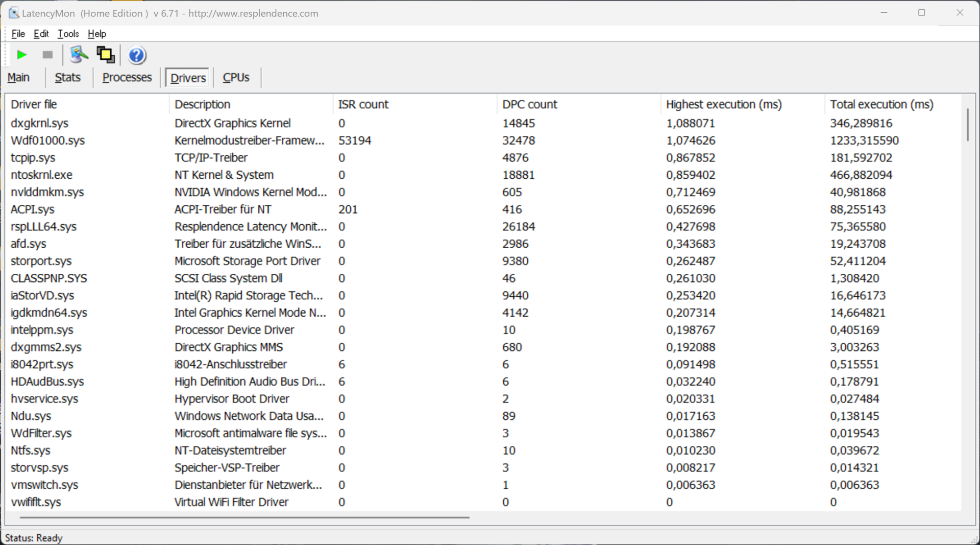Click the LatencyMon title bar app icon
This screenshot has height=545, width=980.
(14, 13)
